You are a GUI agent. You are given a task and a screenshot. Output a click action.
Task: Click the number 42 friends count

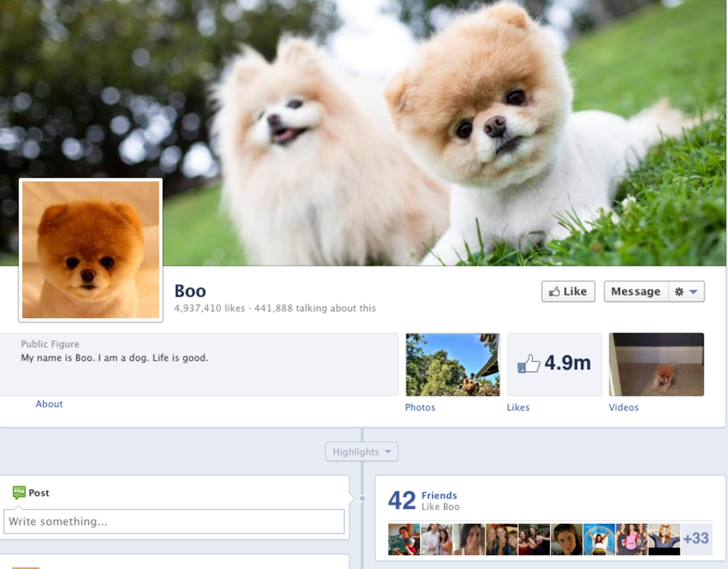(402, 501)
